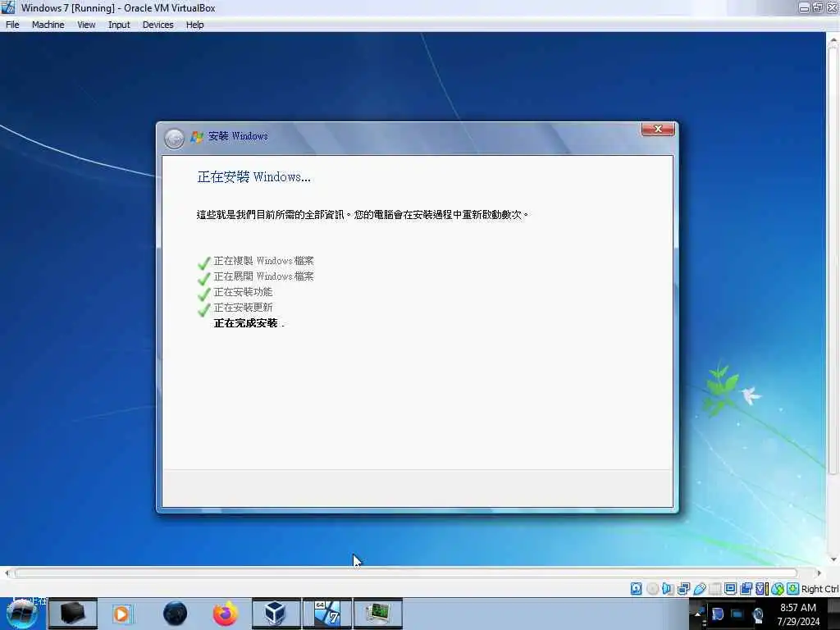Open the system monitor taskbar icon
Viewport: 840px width, 630px height.
377,614
